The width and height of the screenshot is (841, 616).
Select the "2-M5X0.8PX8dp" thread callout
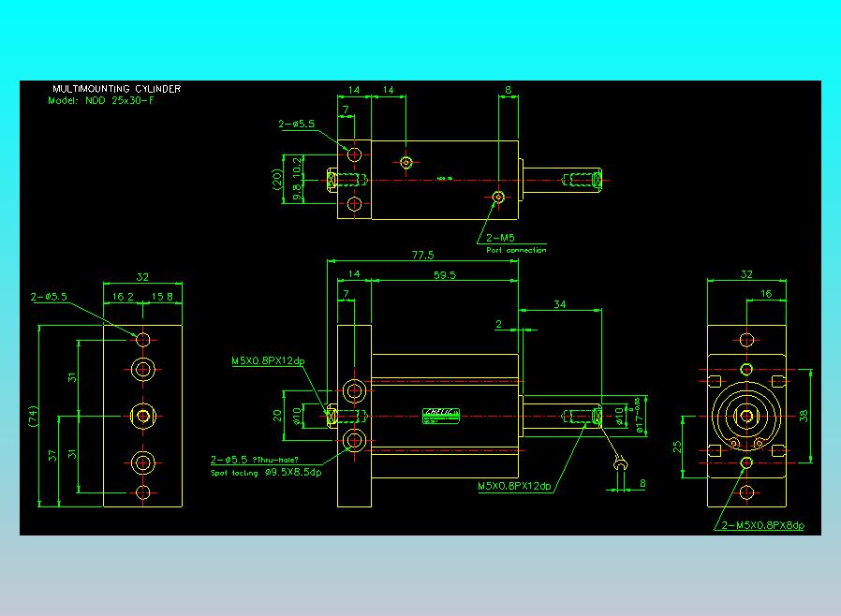tap(762, 525)
